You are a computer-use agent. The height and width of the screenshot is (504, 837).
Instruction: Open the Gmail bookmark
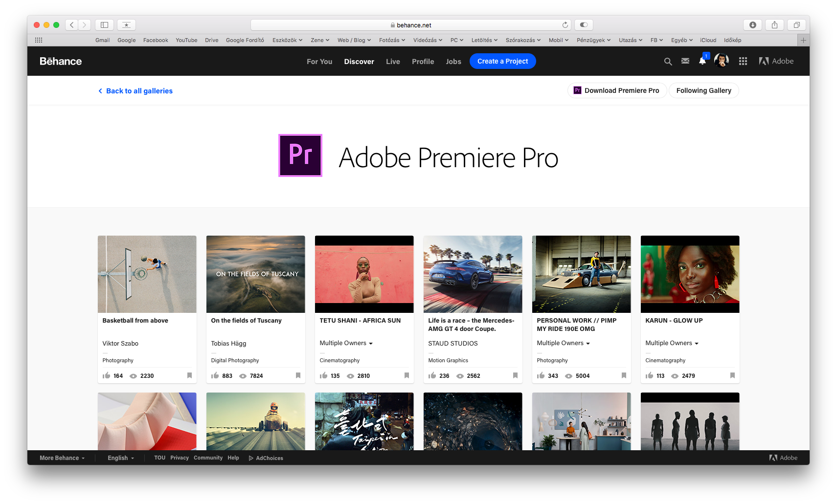[x=103, y=40]
